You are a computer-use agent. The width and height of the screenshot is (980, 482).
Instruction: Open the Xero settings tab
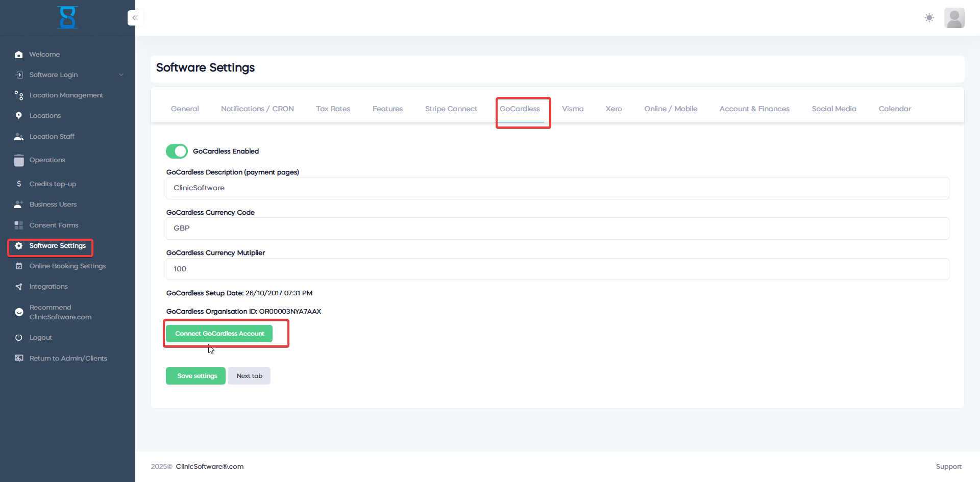pyautogui.click(x=614, y=109)
